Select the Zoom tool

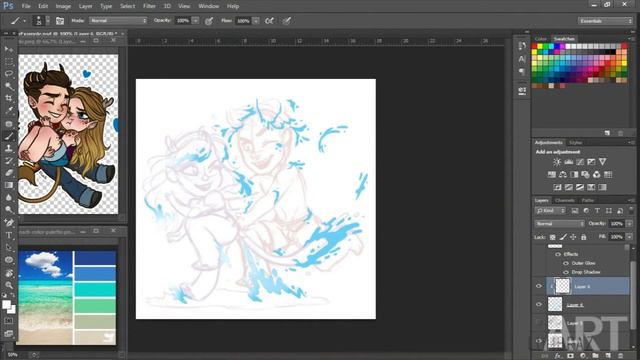pos(9,285)
